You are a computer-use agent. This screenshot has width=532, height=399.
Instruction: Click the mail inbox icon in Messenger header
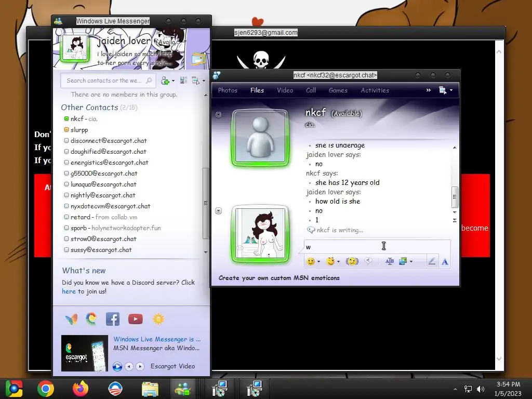[x=198, y=59]
